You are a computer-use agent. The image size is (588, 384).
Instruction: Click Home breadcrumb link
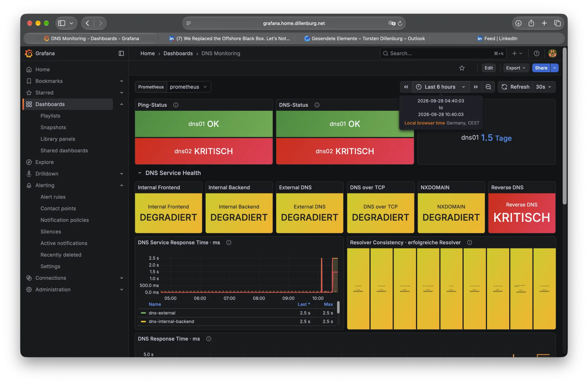148,53
